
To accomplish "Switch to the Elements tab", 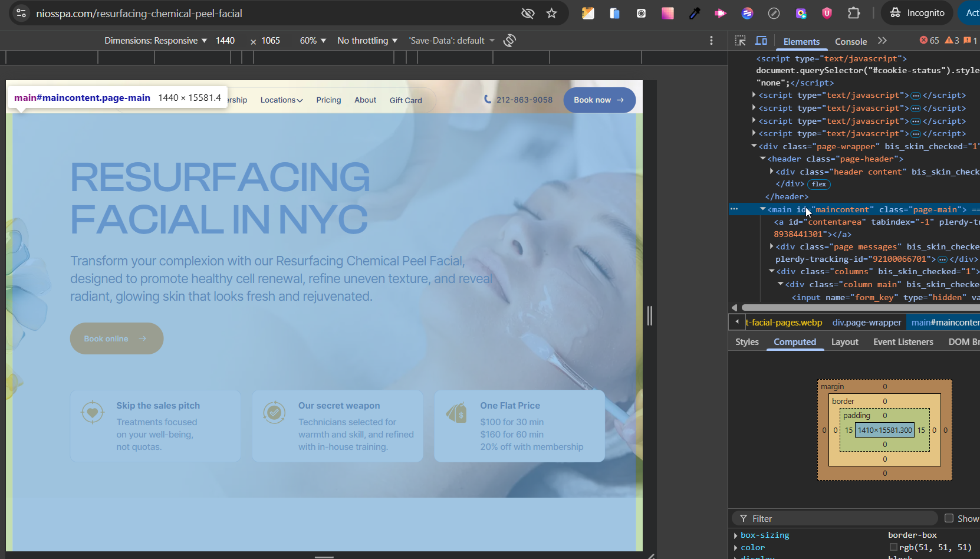I will 801,41.
